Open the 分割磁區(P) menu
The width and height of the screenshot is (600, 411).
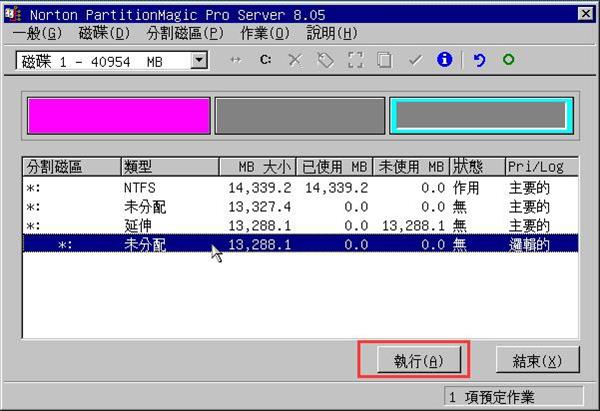pos(185,33)
